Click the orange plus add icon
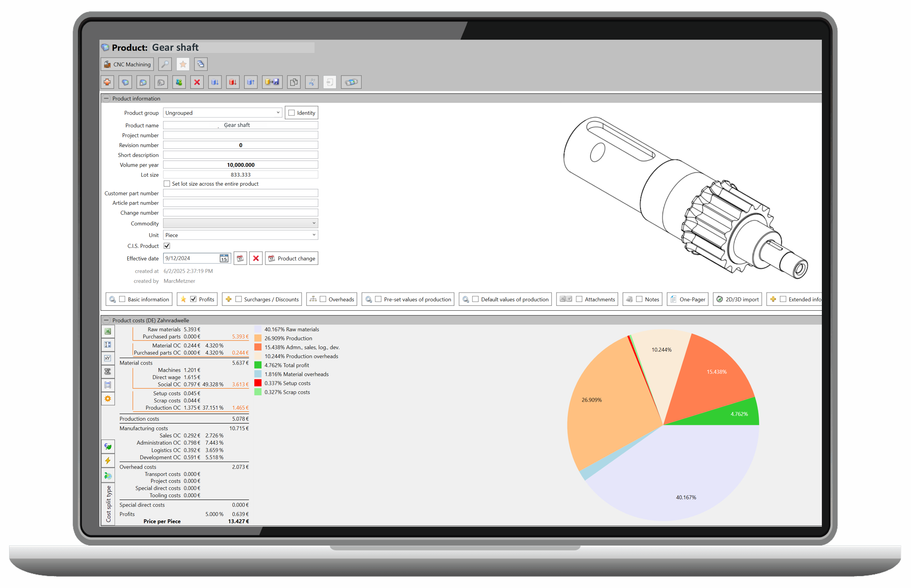The width and height of the screenshot is (911, 588). click(107, 82)
